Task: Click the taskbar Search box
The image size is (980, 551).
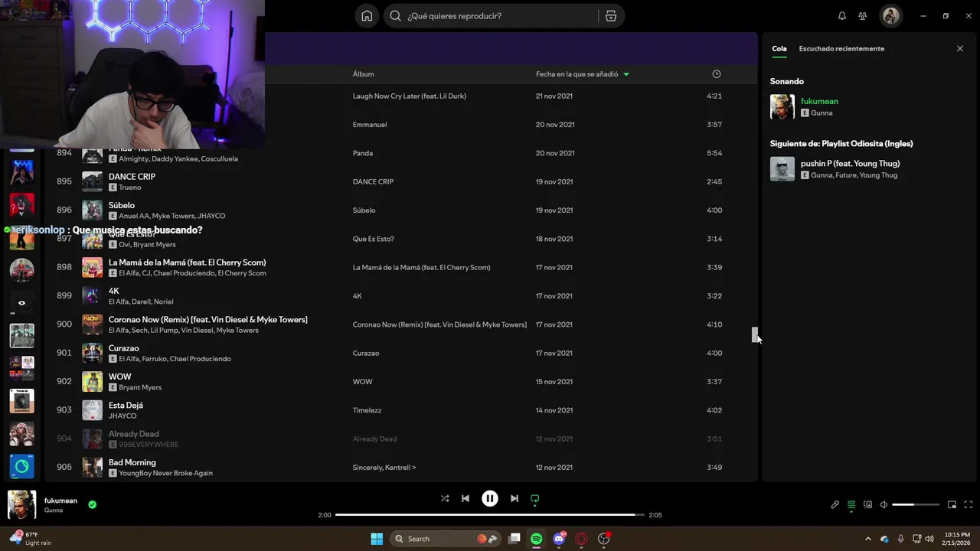Action: [x=446, y=539]
